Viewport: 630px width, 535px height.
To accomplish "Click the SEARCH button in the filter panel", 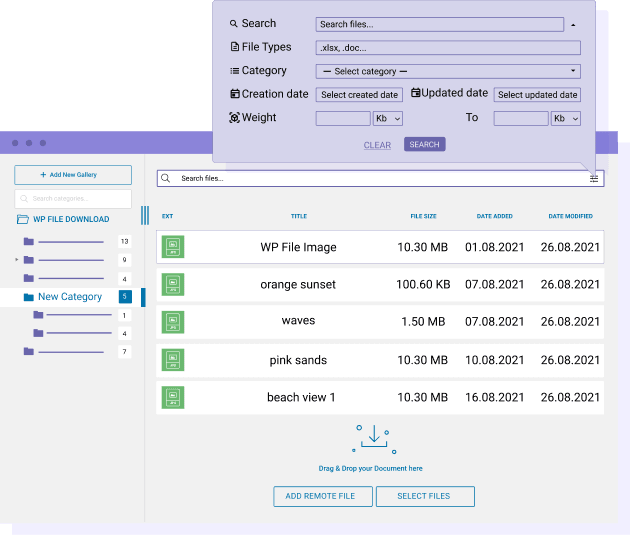I will 424,144.
